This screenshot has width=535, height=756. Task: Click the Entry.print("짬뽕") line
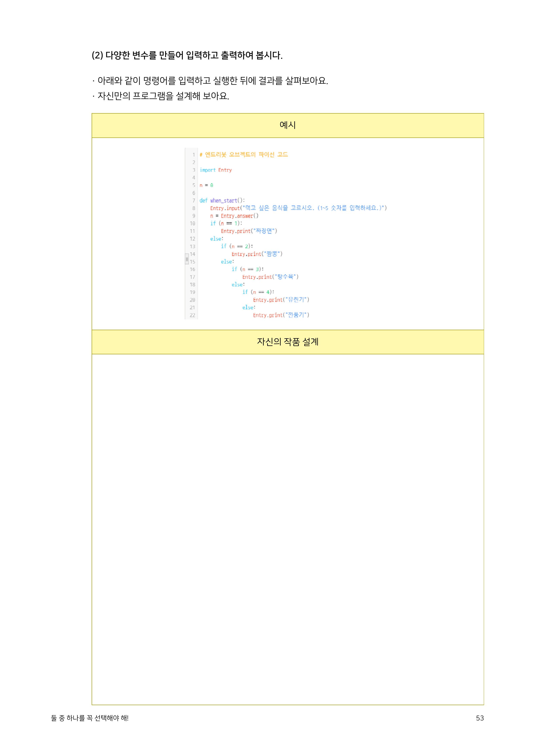point(257,254)
